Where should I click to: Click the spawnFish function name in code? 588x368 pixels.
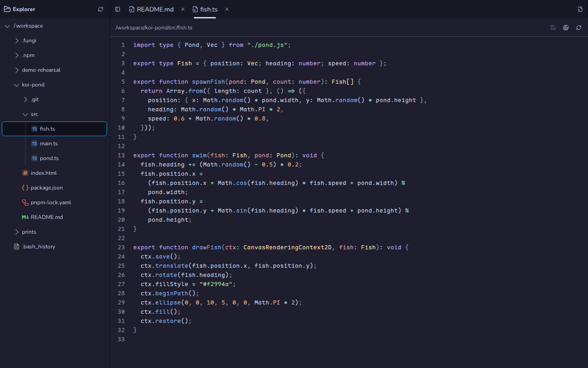(209, 82)
